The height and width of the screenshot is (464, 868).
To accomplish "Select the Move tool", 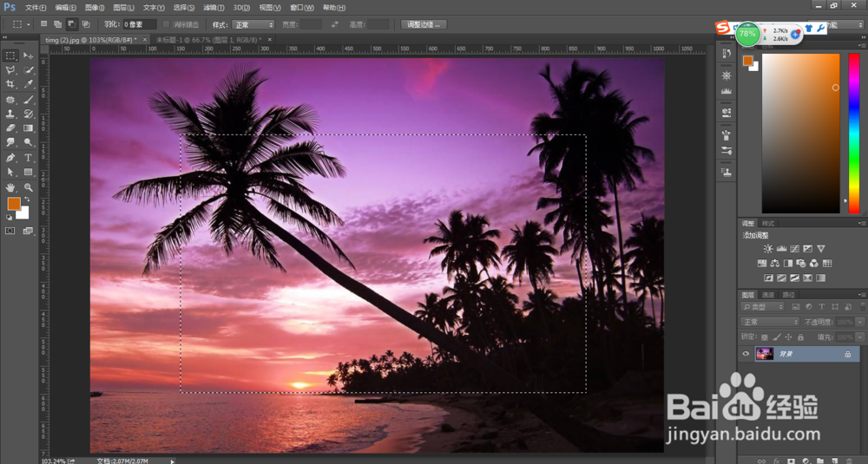I will (x=29, y=56).
